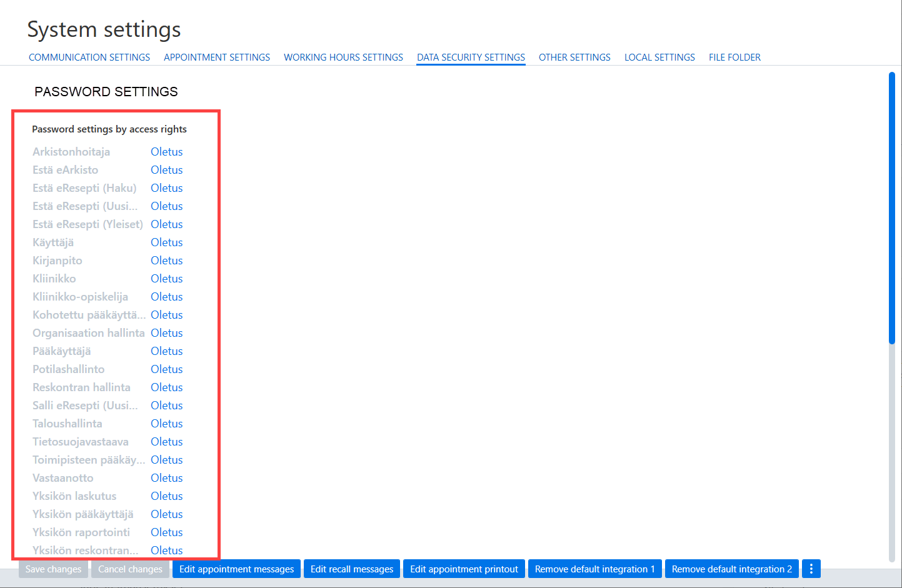Select the Vastaanotto access right label
This screenshot has width=902, height=588.
(63, 478)
